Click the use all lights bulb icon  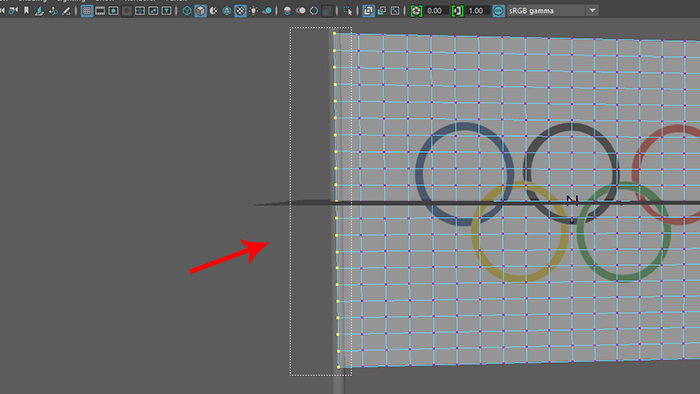254,11
